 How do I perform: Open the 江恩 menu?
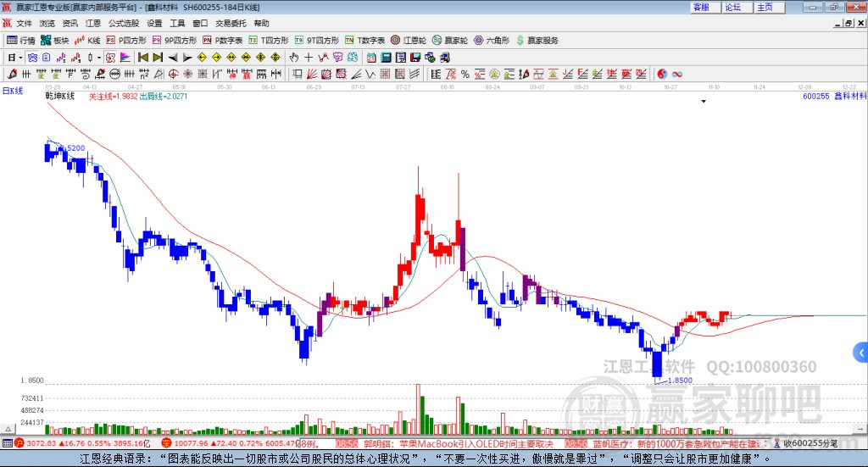pos(93,23)
